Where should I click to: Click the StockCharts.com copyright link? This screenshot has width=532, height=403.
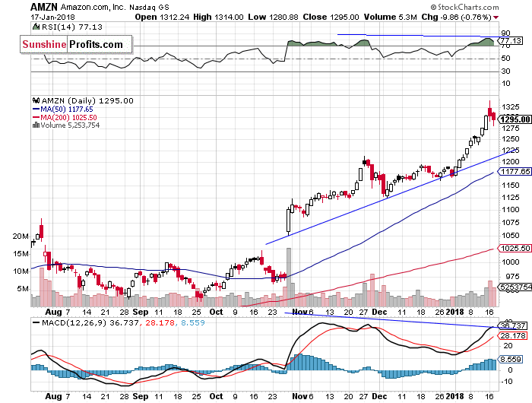464,7
